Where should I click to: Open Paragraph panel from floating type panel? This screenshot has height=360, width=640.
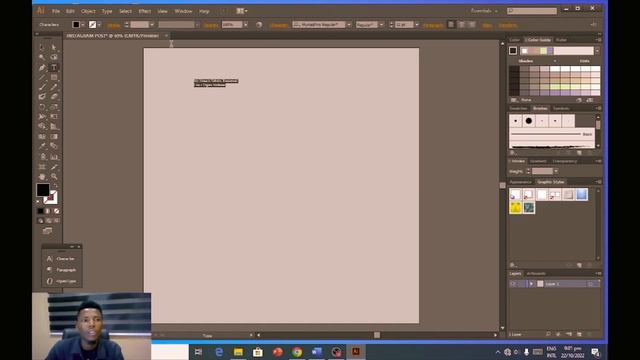(62, 270)
